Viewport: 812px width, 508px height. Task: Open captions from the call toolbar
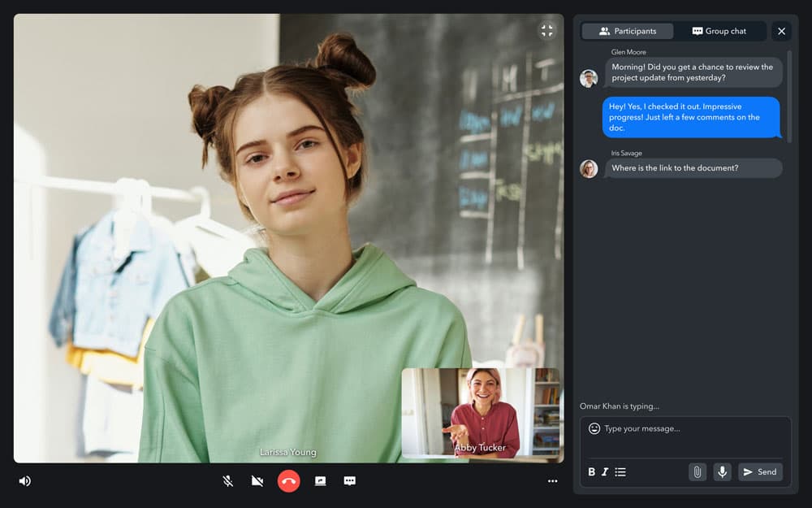pos(350,480)
